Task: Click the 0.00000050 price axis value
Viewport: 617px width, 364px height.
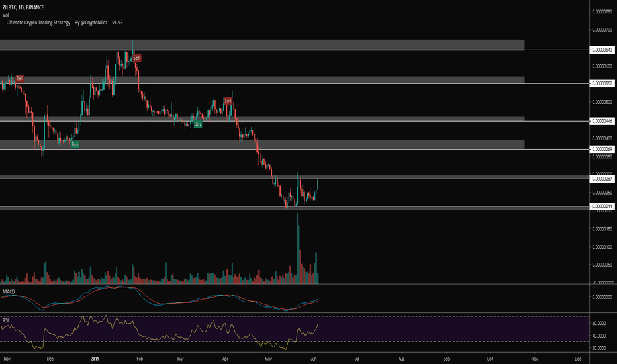Action: [x=602, y=265]
